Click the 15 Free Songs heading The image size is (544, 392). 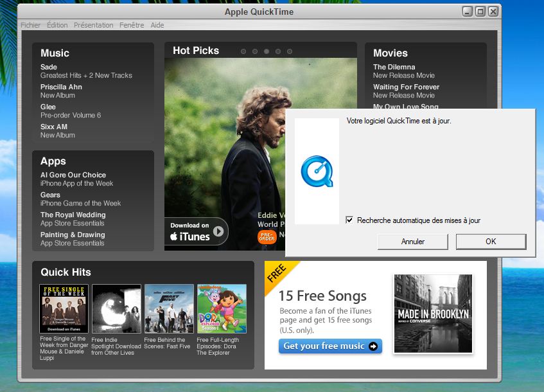pyautogui.click(x=322, y=296)
